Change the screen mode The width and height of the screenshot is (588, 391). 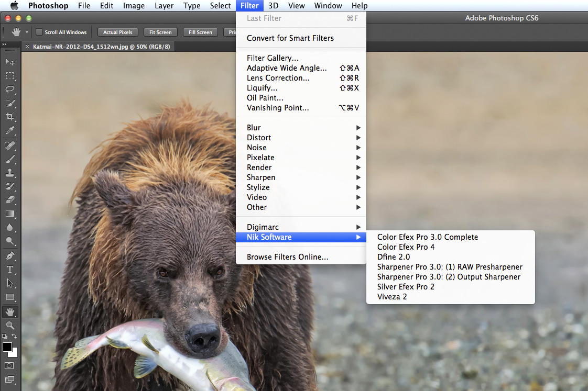click(10, 379)
